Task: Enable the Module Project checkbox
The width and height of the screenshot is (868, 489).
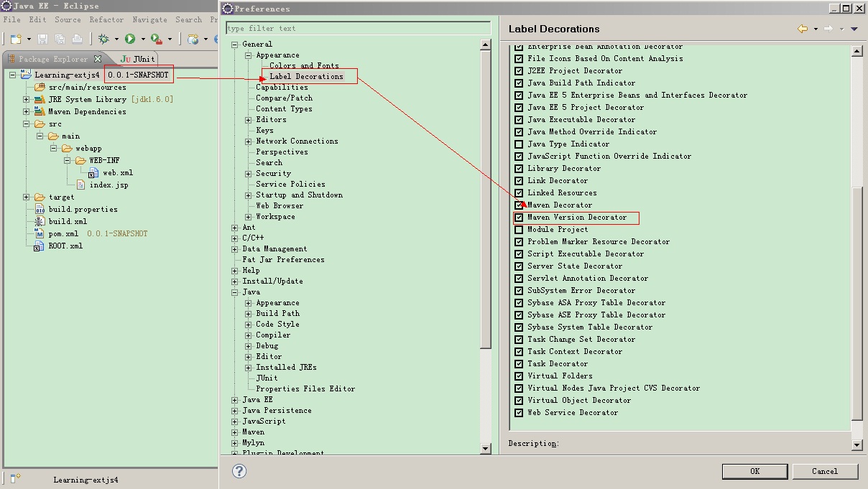Action: [x=519, y=230]
